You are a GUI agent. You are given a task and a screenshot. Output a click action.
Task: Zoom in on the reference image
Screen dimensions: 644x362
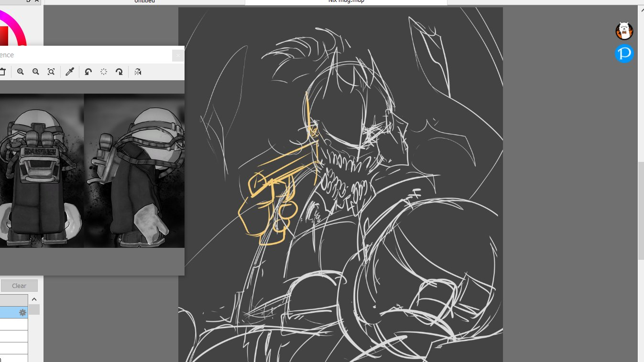[21, 72]
